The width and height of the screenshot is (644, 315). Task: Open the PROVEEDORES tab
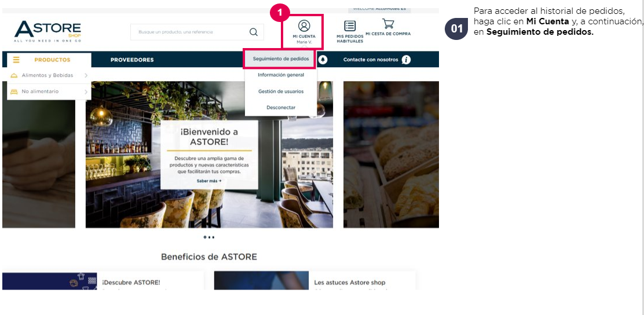132,60
